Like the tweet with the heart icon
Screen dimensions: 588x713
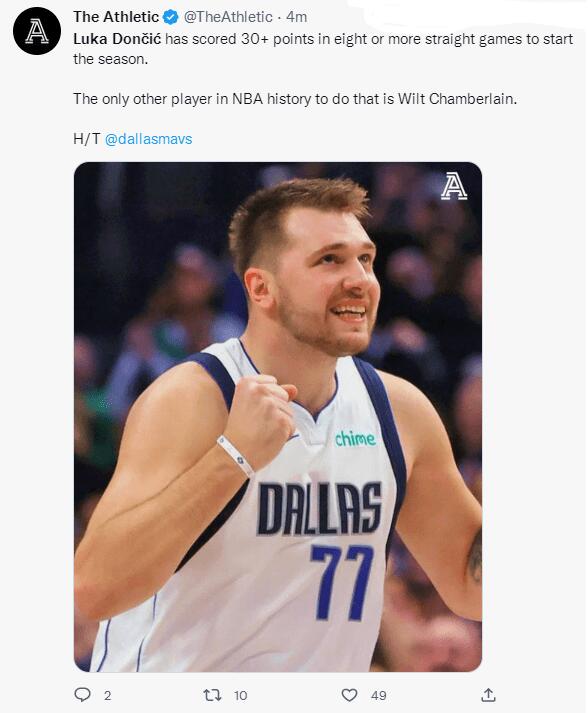pos(349,695)
